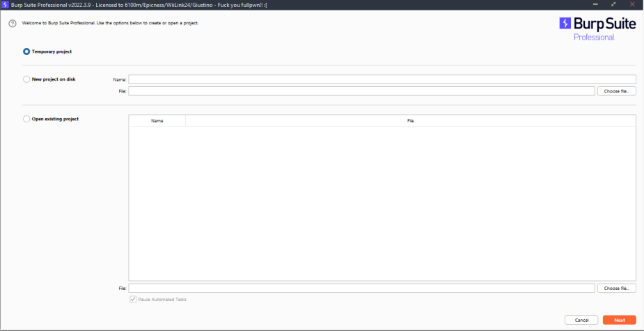Screen dimensions: 644x331
Task: Click the Cancel button
Action: (x=581, y=320)
